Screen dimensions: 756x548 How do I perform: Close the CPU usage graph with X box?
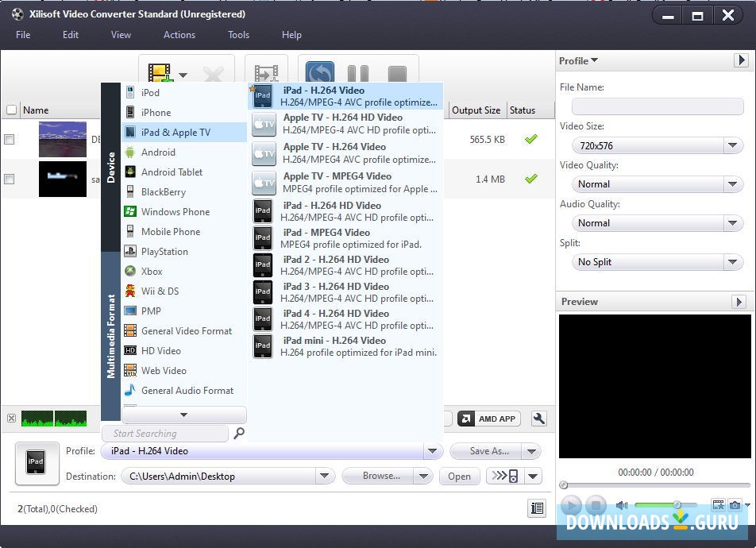(x=12, y=418)
